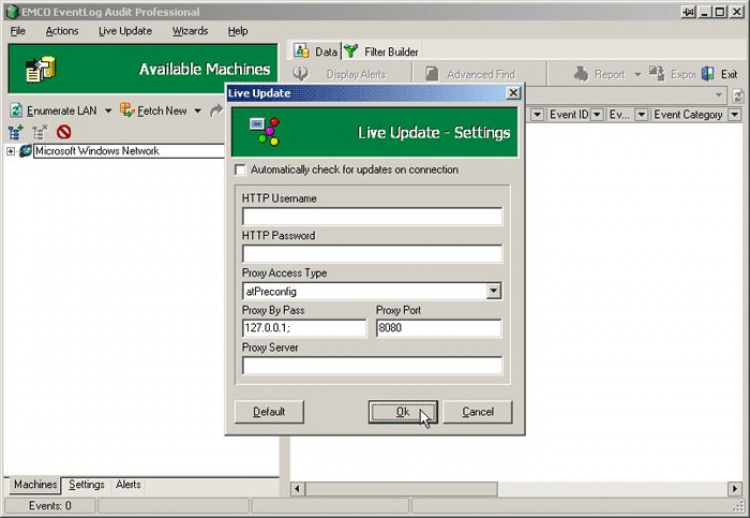This screenshot has width=750, height=518.
Task: Click the Default button
Action: click(269, 412)
